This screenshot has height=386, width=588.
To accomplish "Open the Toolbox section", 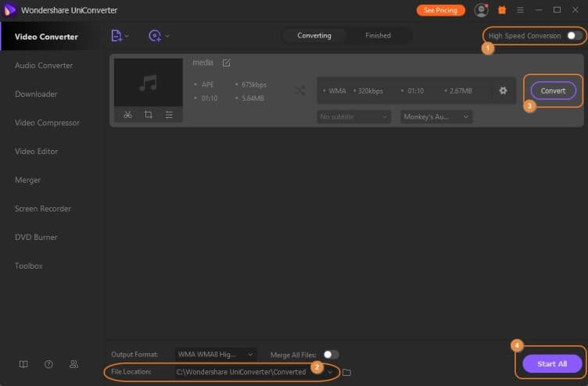I will tap(28, 266).
